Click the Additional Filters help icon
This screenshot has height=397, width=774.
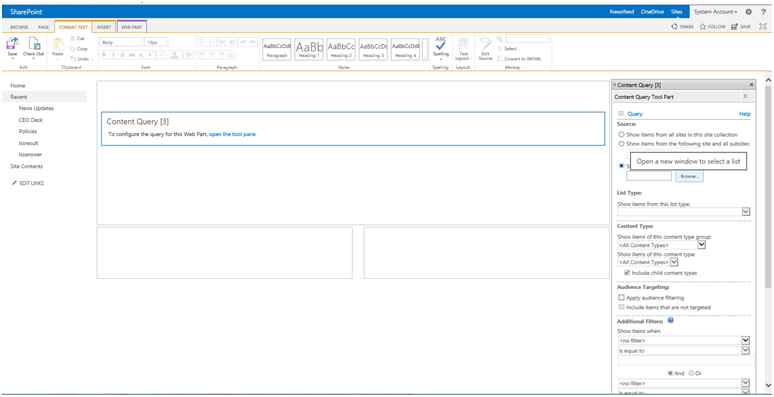671,320
